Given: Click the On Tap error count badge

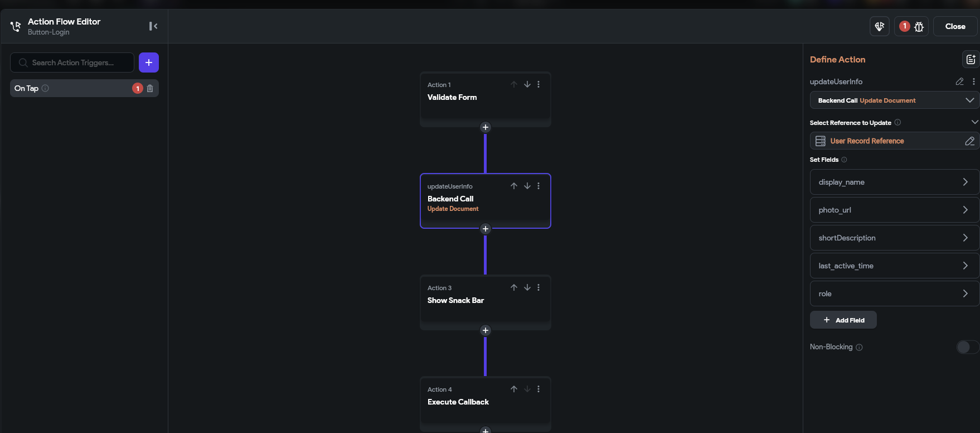Looking at the screenshot, I should [137, 88].
